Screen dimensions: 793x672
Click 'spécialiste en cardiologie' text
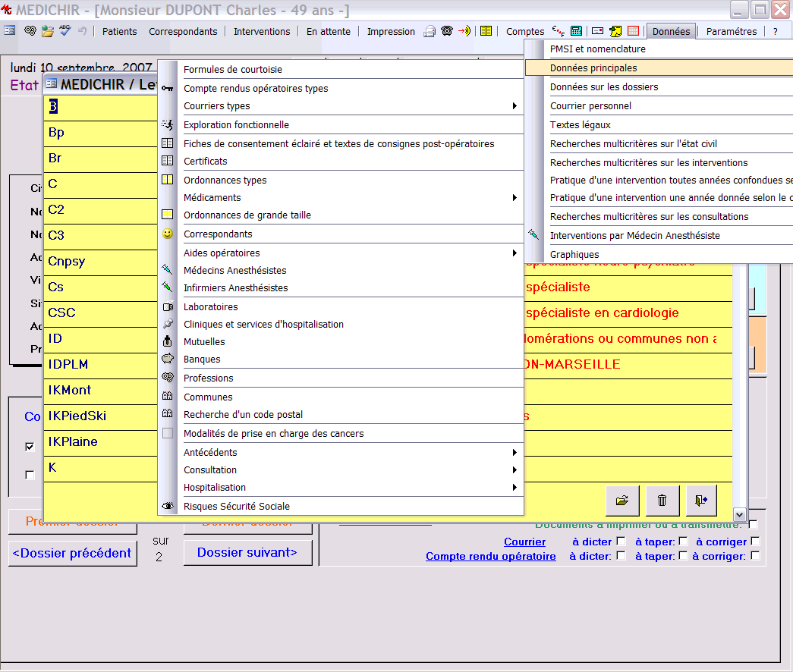pyautogui.click(x=602, y=313)
